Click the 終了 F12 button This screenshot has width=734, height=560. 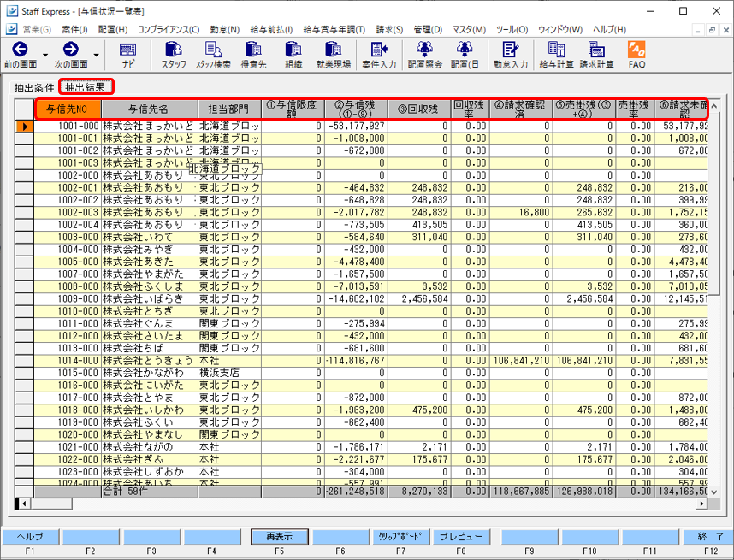point(707,537)
